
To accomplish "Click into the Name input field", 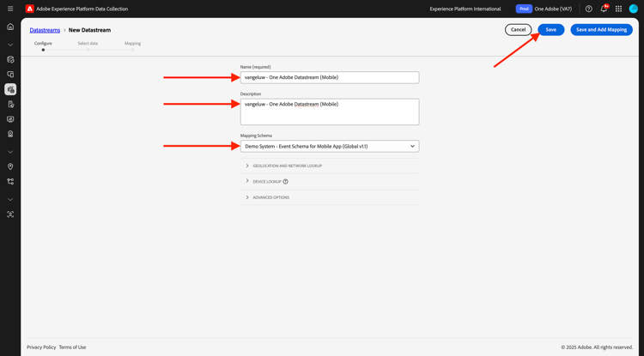I will 330,77.
